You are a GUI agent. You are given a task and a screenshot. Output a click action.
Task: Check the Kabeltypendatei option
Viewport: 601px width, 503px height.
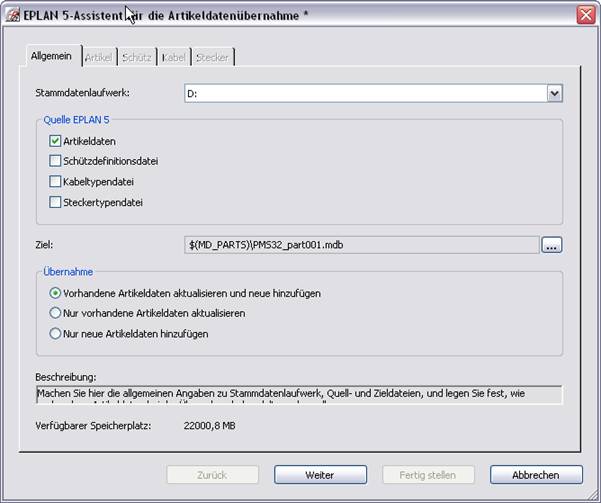[x=55, y=182]
